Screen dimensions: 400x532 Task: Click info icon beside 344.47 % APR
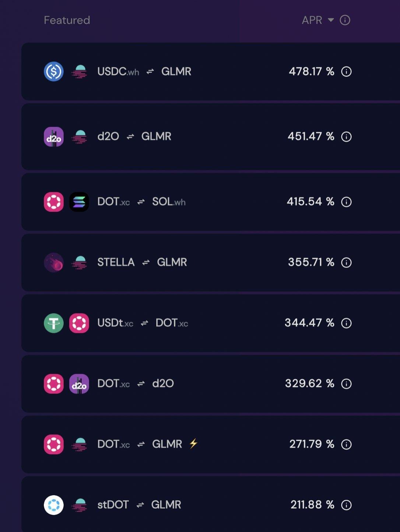346,323
